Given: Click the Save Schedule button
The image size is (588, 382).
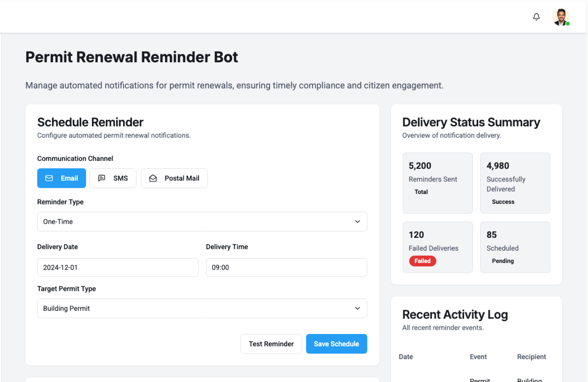Looking at the screenshot, I should point(336,344).
